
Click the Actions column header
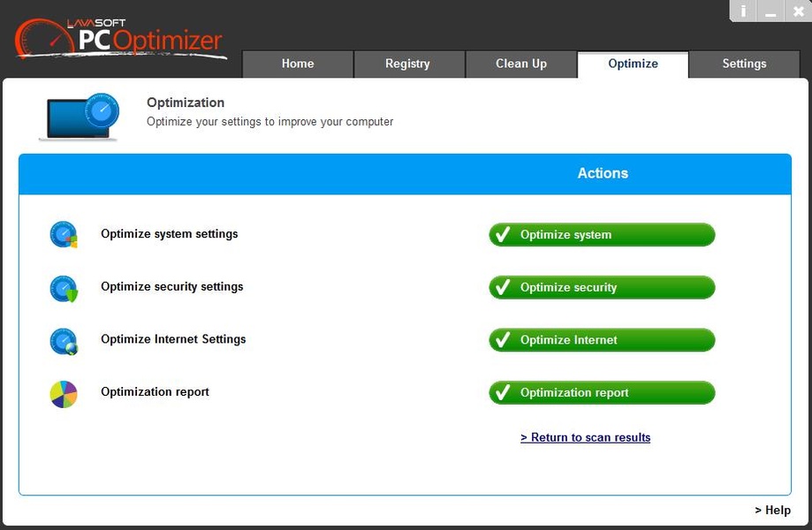pyautogui.click(x=603, y=173)
